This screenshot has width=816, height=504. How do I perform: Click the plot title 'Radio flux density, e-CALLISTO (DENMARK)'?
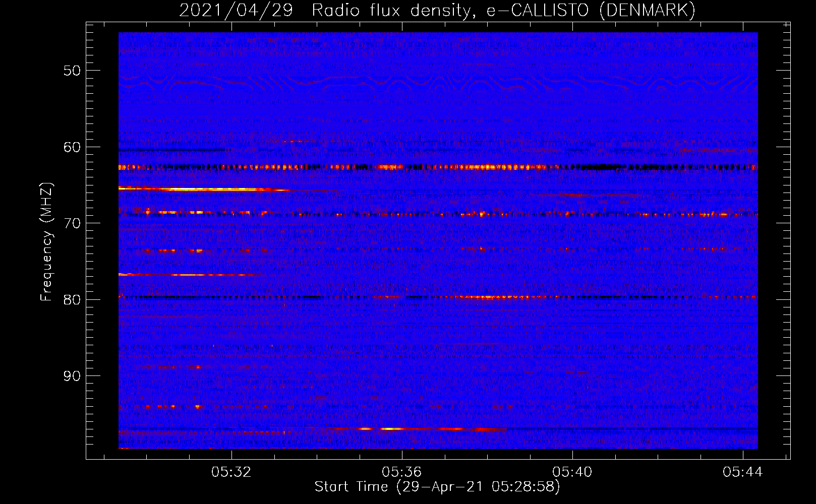point(503,11)
